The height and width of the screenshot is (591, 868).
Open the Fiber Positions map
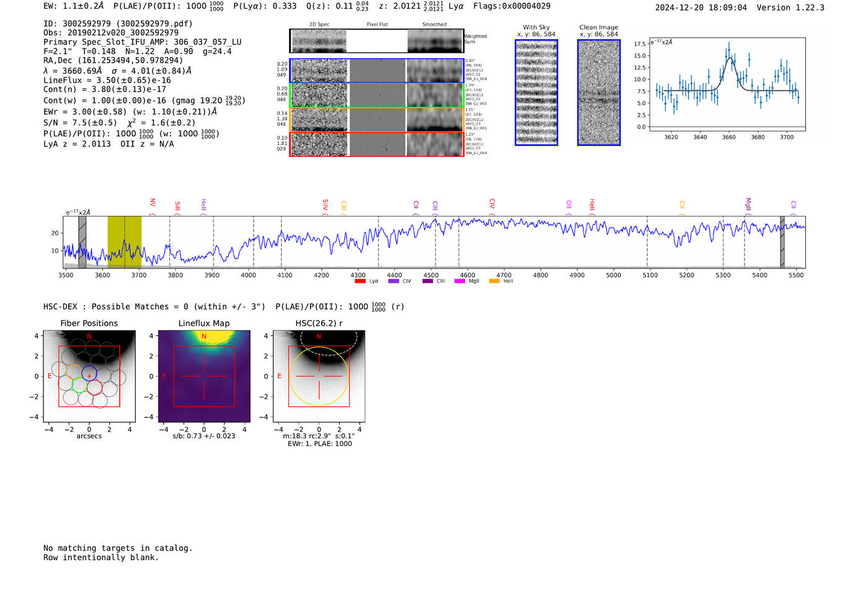tap(89, 376)
